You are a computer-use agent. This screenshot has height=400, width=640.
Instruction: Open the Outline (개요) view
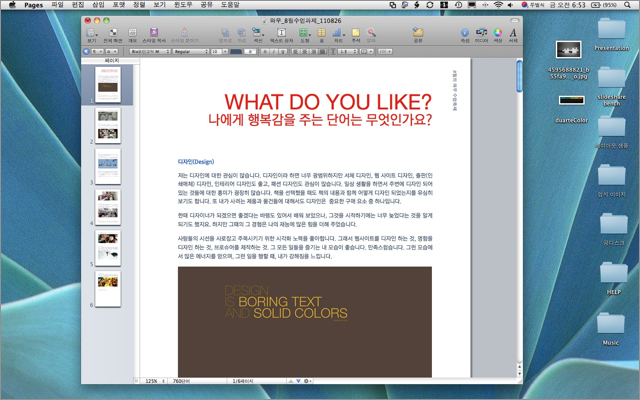pyautogui.click(x=132, y=35)
